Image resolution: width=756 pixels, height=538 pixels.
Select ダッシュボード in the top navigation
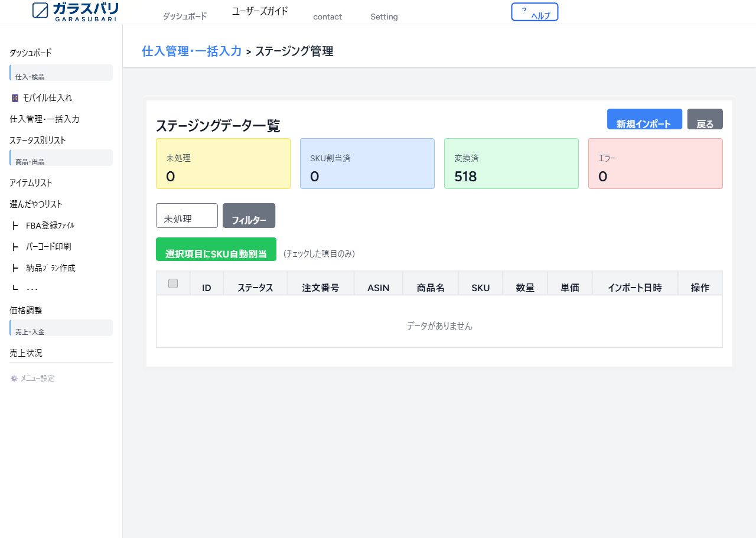pyautogui.click(x=184, y=17)
